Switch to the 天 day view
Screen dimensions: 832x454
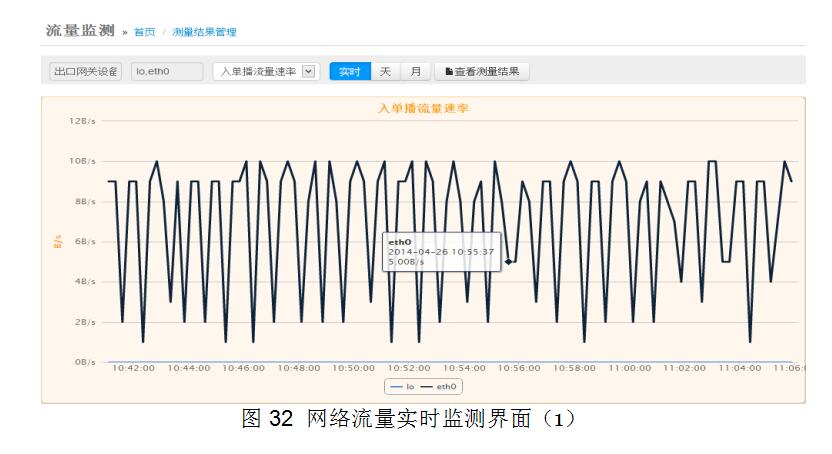[x=385, y=72]
